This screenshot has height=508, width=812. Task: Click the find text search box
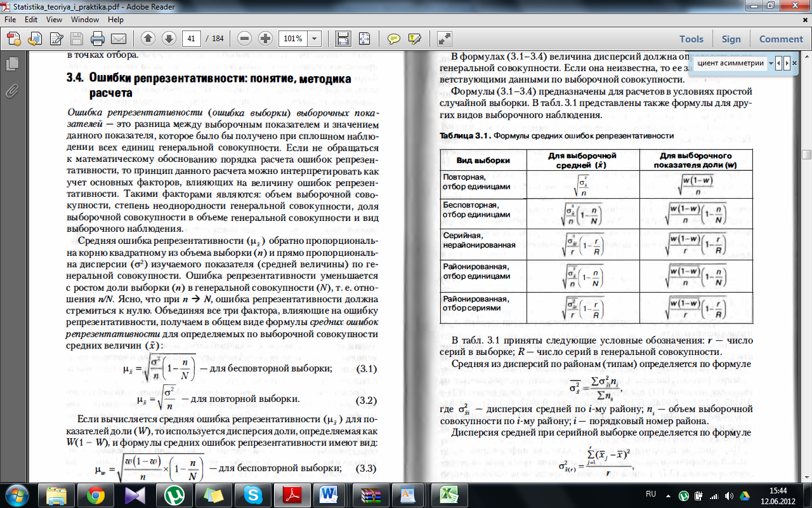click(731, 63)
